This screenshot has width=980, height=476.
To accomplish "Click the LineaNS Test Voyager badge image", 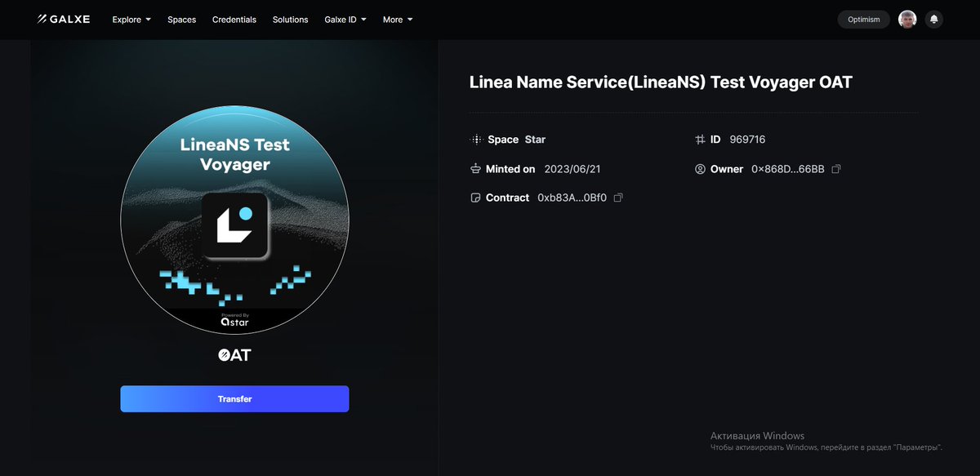I will pyautogui.click(x=234, y=220).
